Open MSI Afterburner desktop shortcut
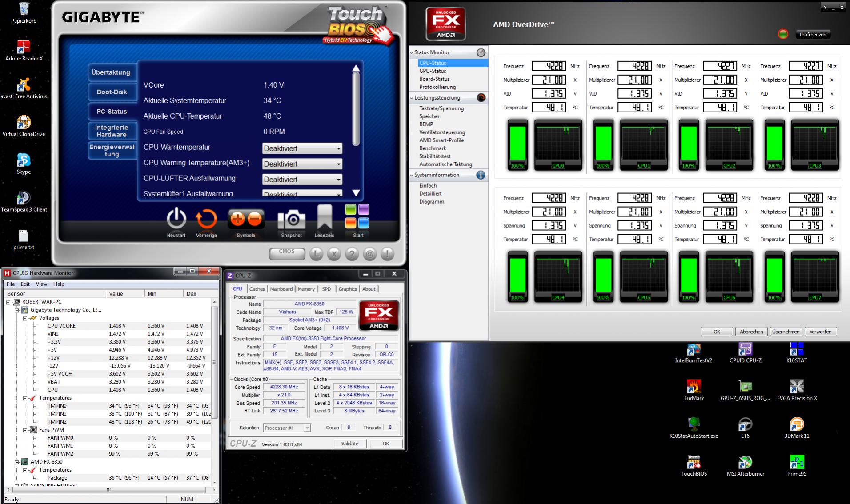The image size is (850, 504). click(745, 462)
